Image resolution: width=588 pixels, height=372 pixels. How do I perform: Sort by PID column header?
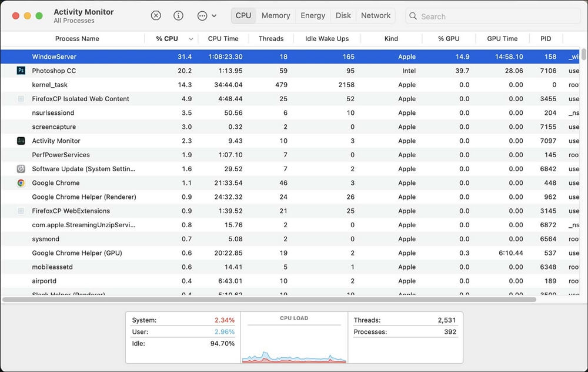coord(546,39)
